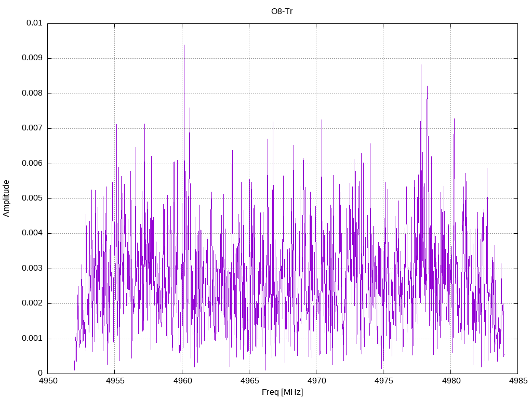
Task: Click the tallest spectrum peak near 4960 MHz
Action: click(x=184, y=45)
